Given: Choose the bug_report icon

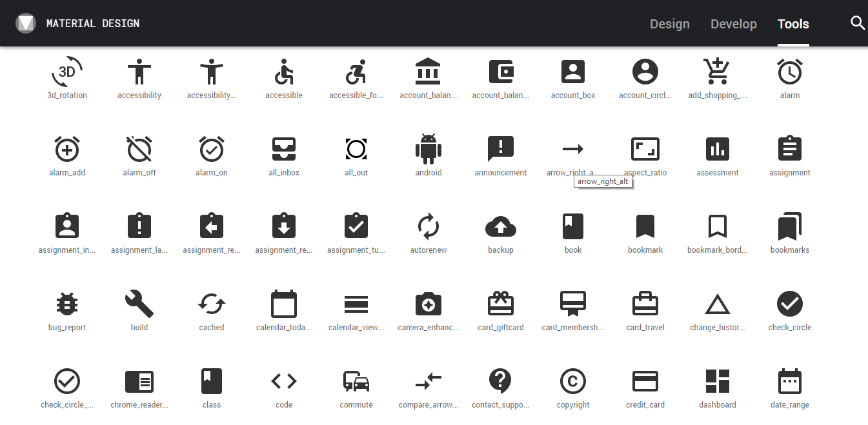Looking at the screenshot, I should [67, 304].
